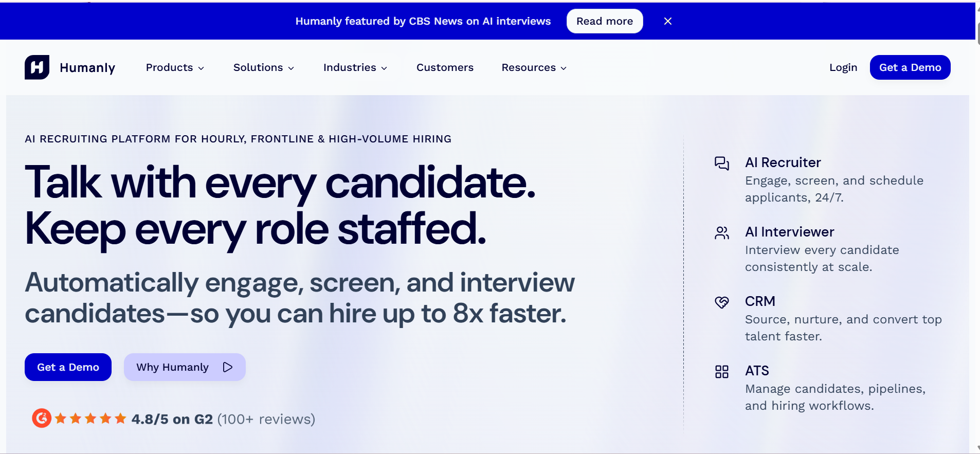Expand the Products dropdown menu

click(175, 67)
